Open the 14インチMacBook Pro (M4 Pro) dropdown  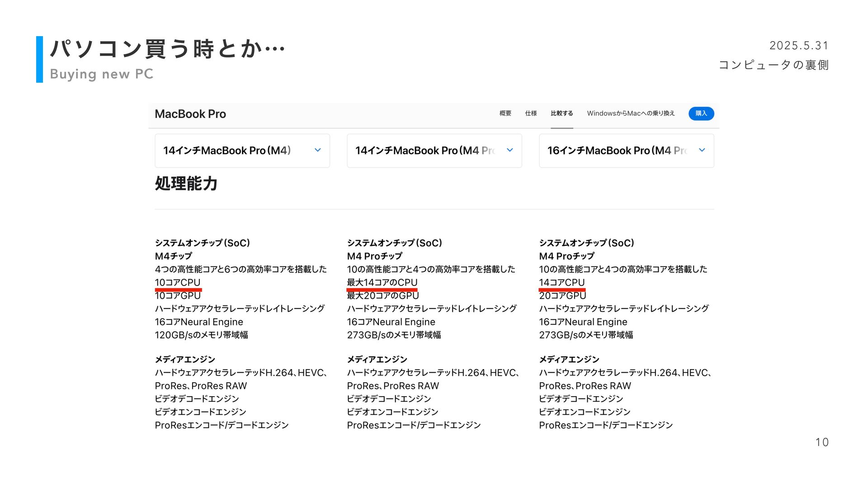click(434, 150)
